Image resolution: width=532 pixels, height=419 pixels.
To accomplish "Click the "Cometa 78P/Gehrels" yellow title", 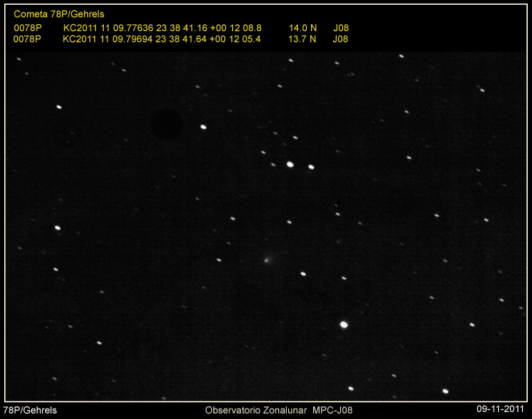I will pos(59,14).
